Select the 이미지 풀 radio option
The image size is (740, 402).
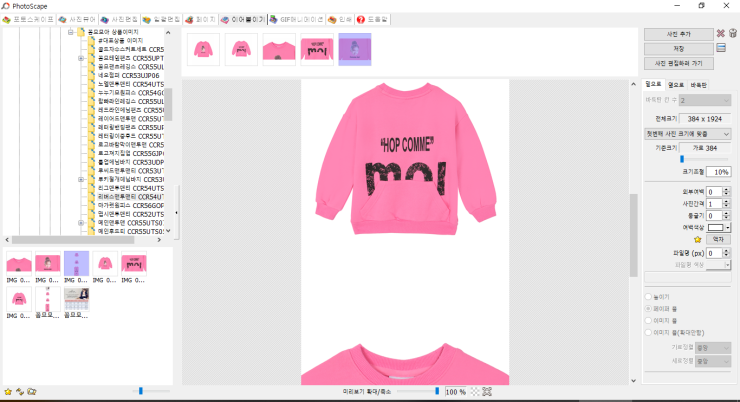pos(648,320)
